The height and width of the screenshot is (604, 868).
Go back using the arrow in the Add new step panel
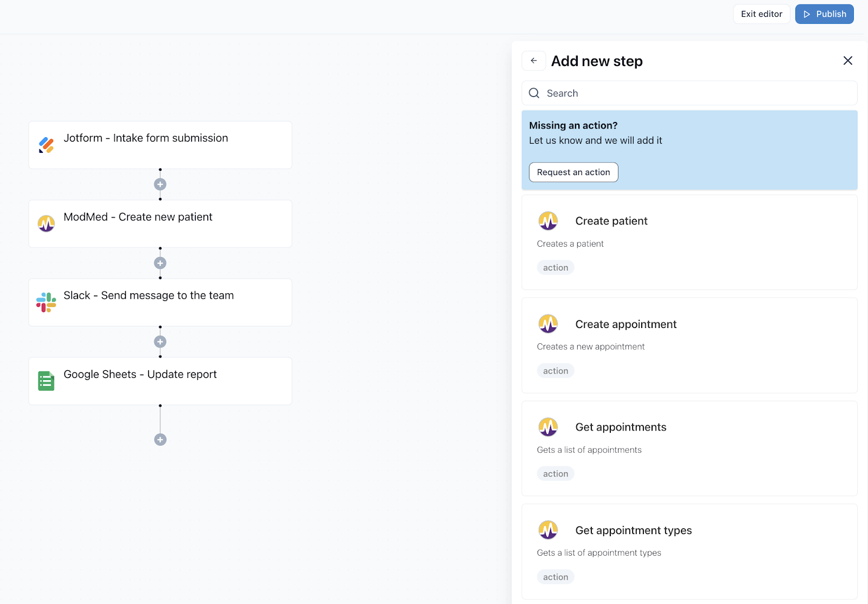tap(534, 61)
